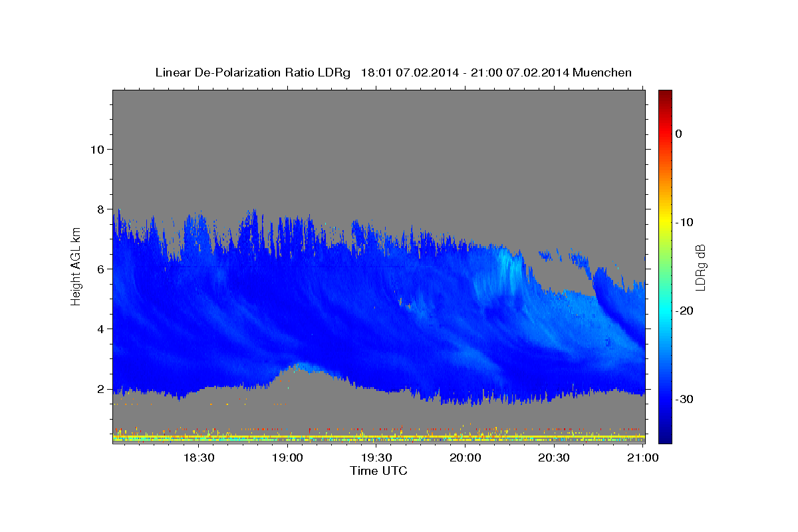Click the start date '18:01 07.02.2014' in the title

tap(410, 72)
